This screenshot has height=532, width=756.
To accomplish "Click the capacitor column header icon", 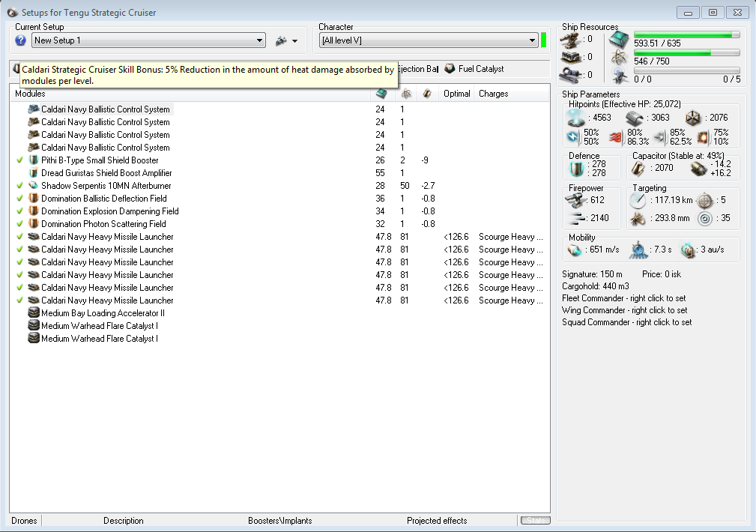I will pos(426,94).
